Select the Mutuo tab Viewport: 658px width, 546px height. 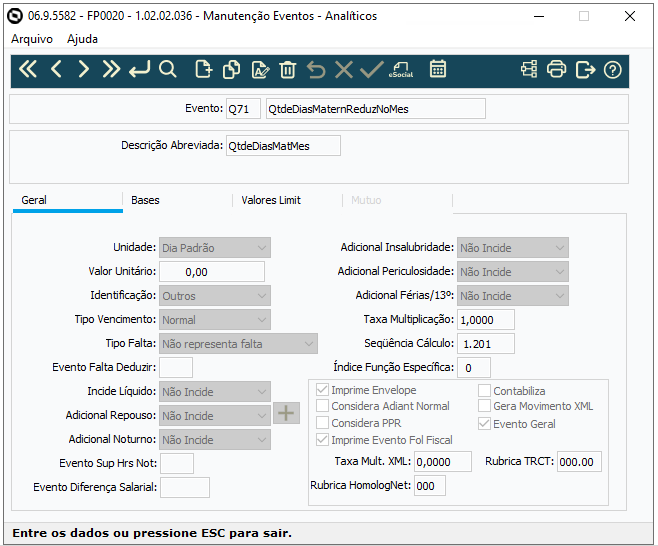(397, 201)
